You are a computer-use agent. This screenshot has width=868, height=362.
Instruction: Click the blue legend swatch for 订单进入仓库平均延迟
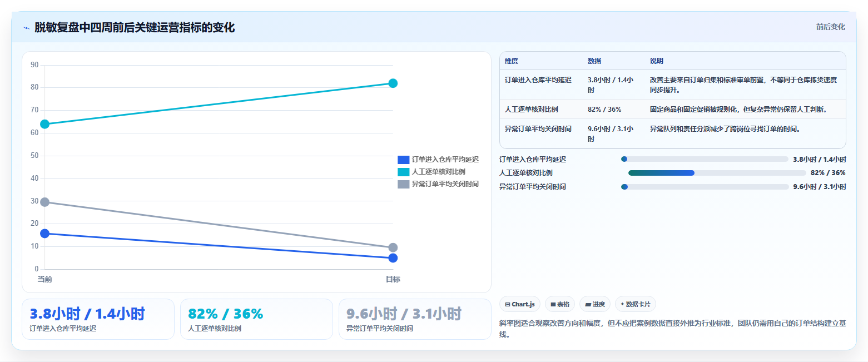click(x=404, y=160)
